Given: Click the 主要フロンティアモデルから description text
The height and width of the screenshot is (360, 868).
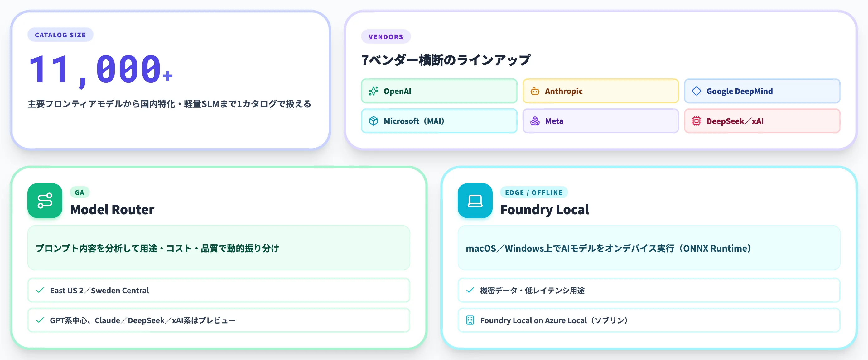Looking at the screenshot, I should [170, 104].
